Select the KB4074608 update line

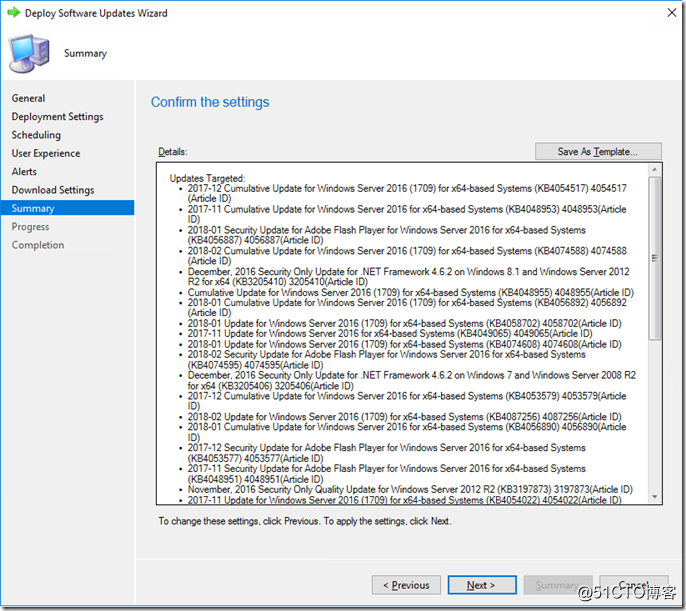405,344
